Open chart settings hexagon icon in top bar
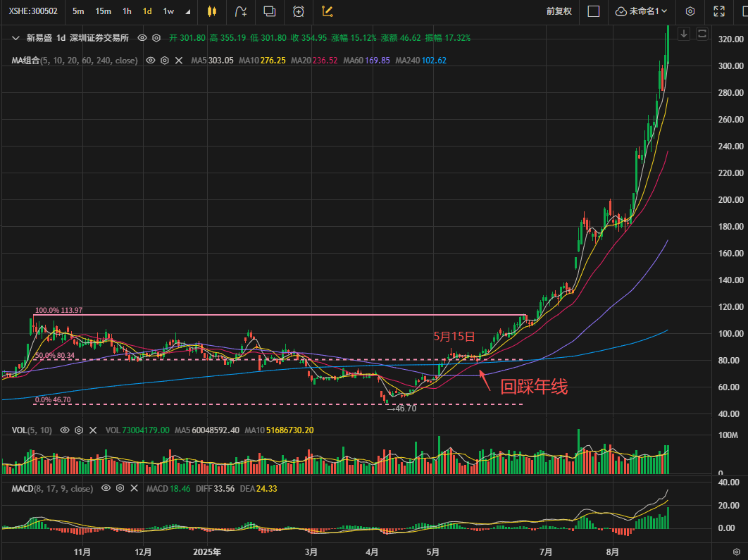 pyautogui.click(x=690, y=11)
